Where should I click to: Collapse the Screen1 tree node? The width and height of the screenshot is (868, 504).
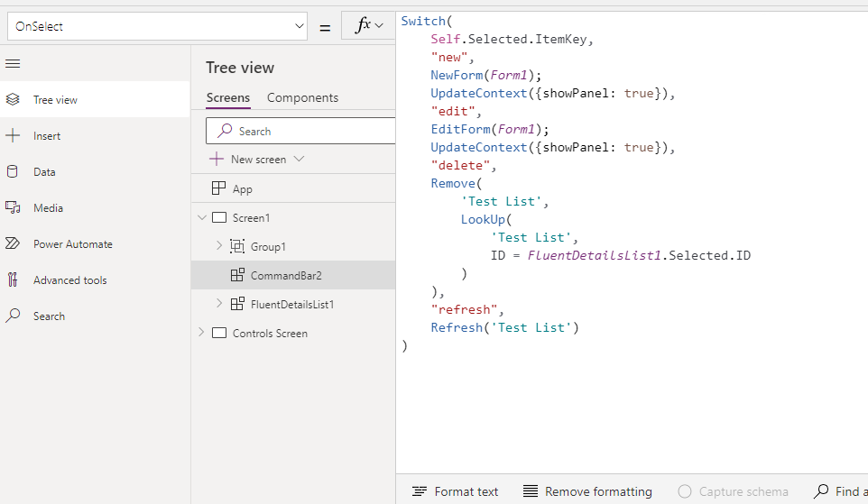(201, 218)
